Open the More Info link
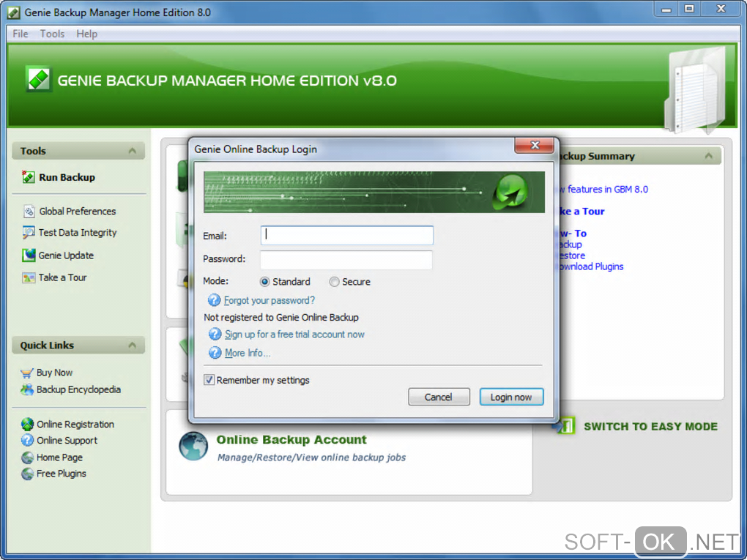The height and width of the screenshot is (560, 747). tap(248, 353)
